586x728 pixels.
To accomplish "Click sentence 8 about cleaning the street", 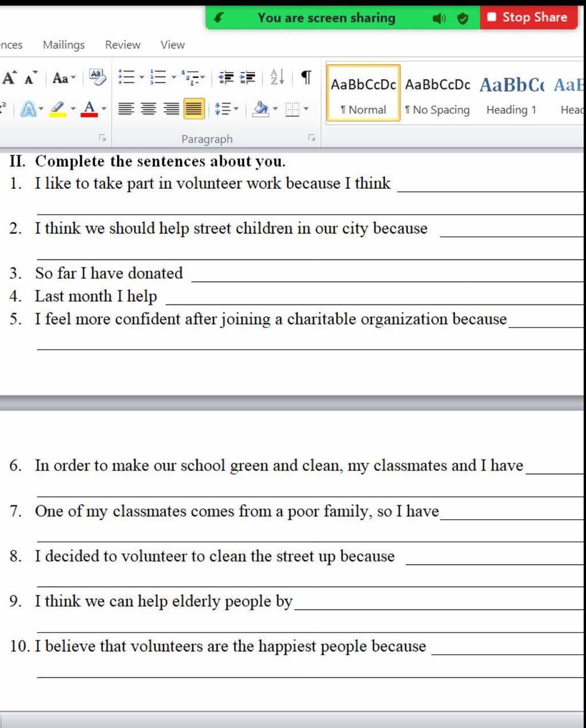I will point(215,556).
